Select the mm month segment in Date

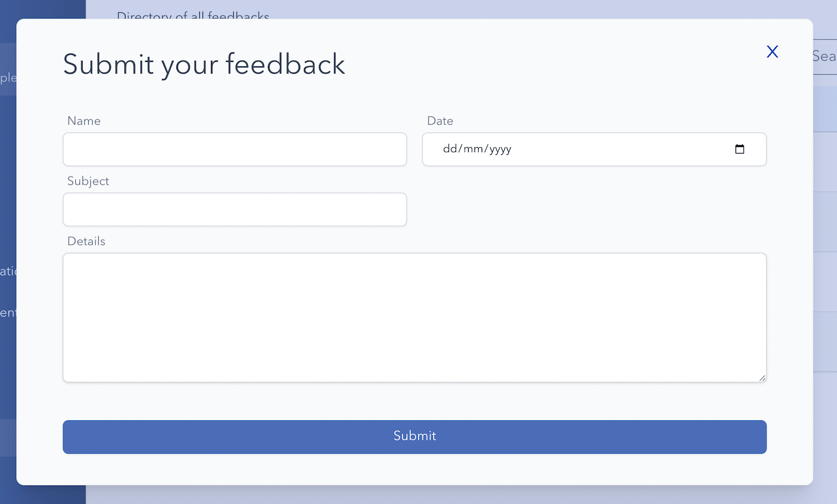[473, 149]
